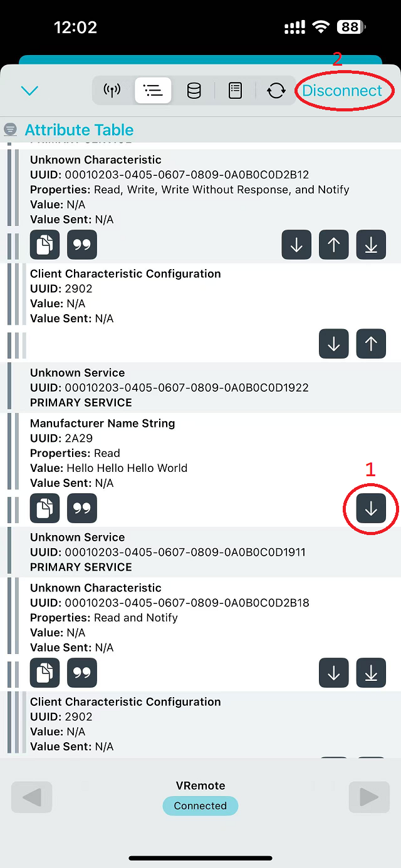Image resolution: width=401 pixels, height=868 pixels.
Task: Tap the quote icon under Manufacturer Name String
Action: (82, 509)
